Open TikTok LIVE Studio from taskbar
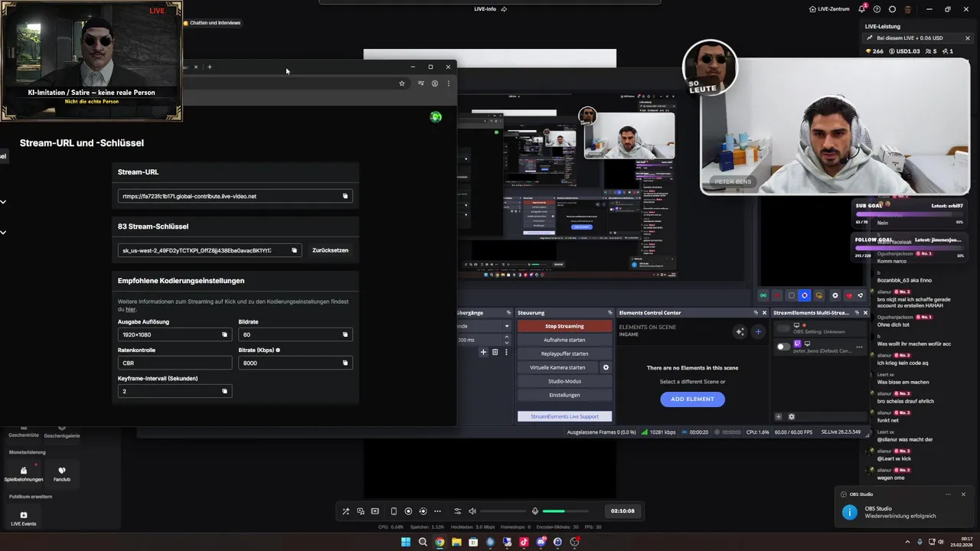Viewport: 980px width, 551px height. pyautogui.click(x=524, y=542)
